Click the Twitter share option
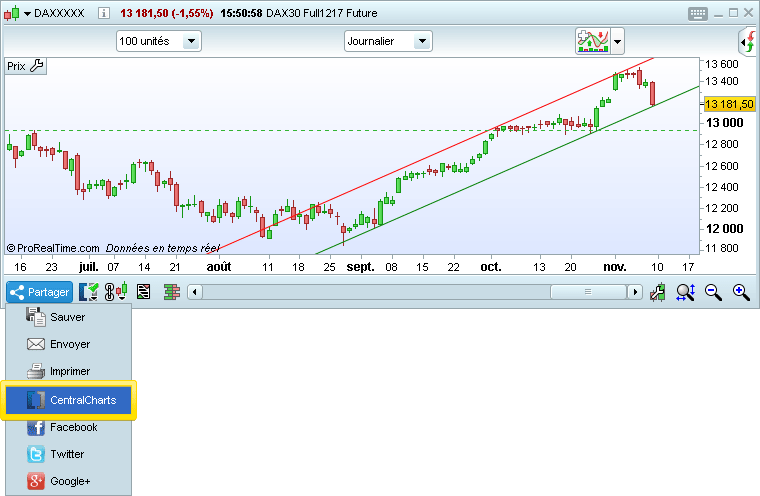The width and height of the screenshot is (760, 496). [x=67, y=454]
